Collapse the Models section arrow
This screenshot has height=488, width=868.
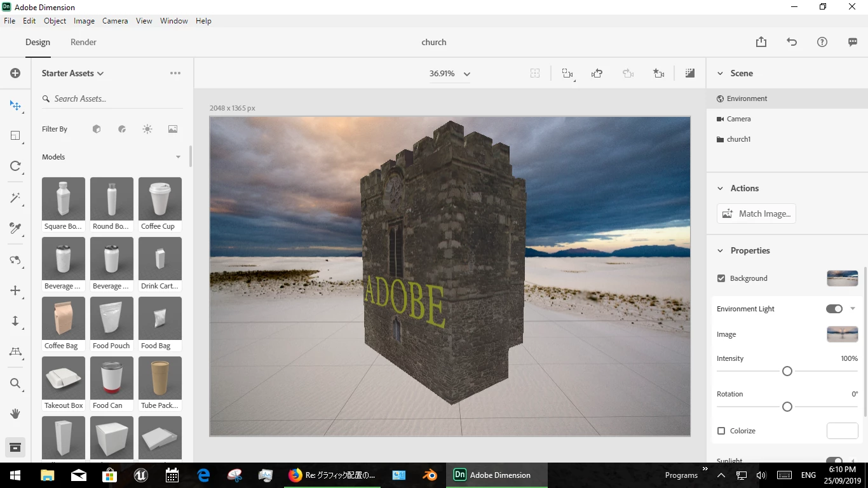pos(178,157)
